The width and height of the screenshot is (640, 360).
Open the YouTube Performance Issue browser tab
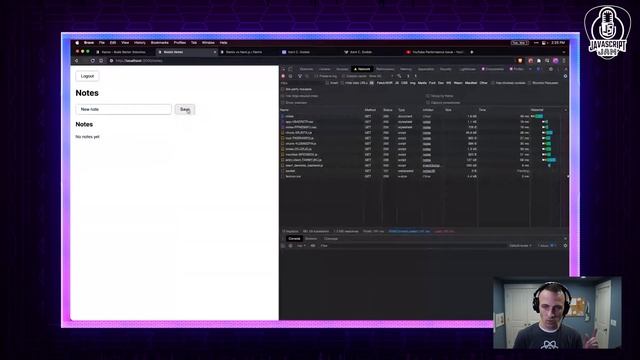(435, 52)
